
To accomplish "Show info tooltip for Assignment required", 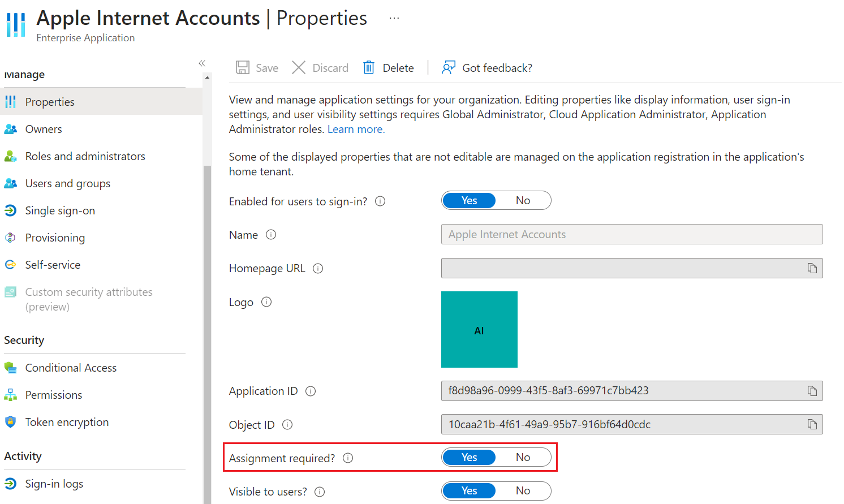I will tap(348, 458).
